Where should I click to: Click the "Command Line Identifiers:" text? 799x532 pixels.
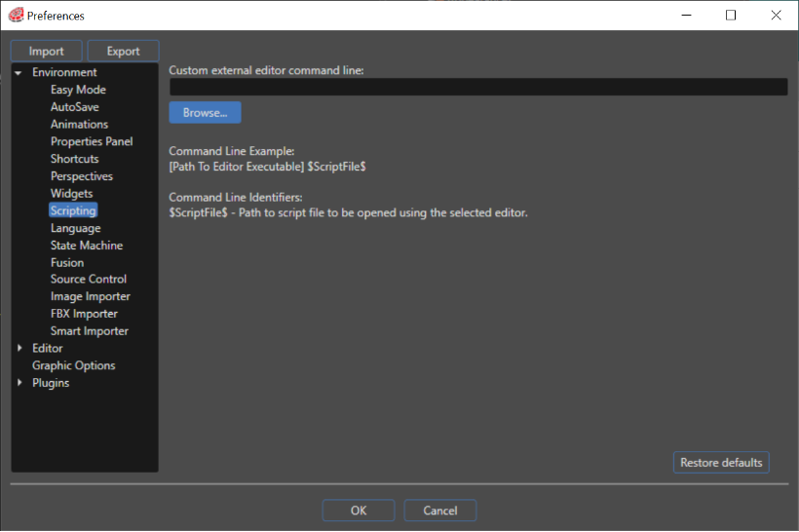pyautogui.click(x=236, y=197)
